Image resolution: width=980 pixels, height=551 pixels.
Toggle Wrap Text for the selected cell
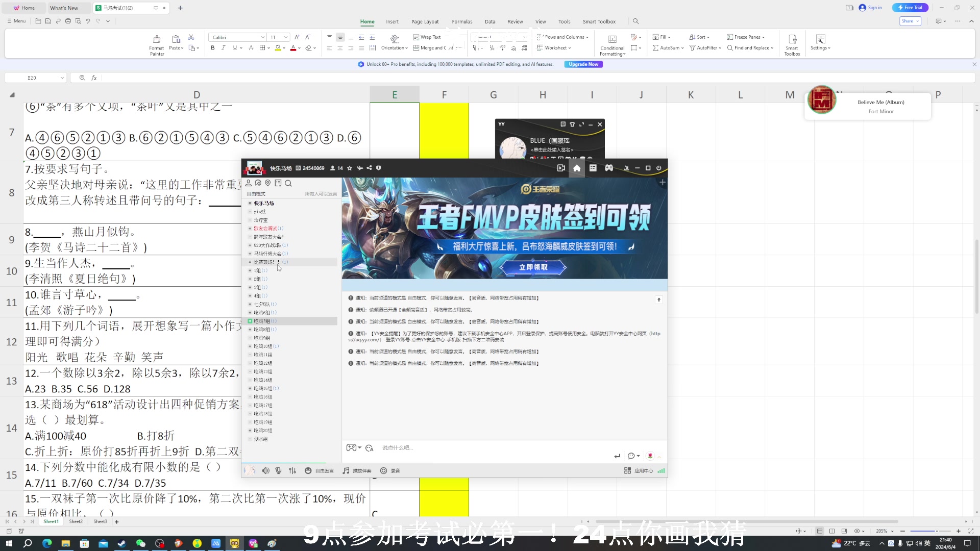[428, 37]
